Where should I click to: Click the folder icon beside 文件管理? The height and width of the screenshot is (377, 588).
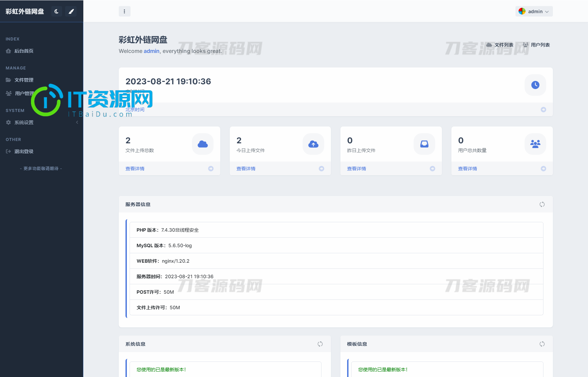tap(8, 80)
